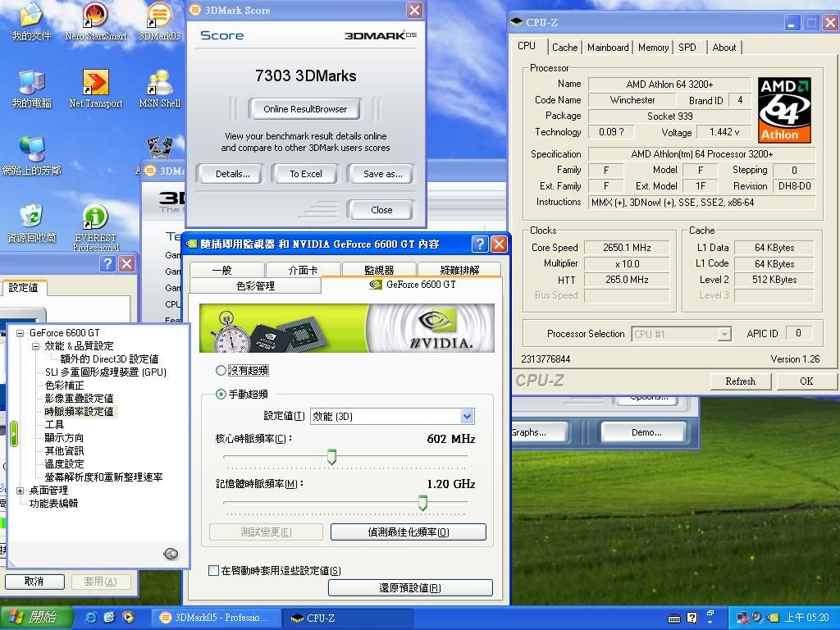Click the Close button in 3DMark Score
Screen dimensions: 840x630
[381, 210]
